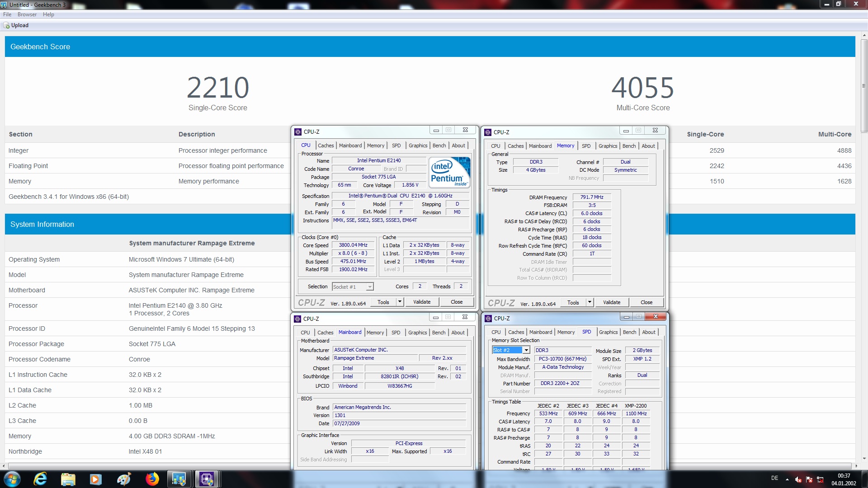Click the scroll right arrow in Geekbench

[856, 465]
